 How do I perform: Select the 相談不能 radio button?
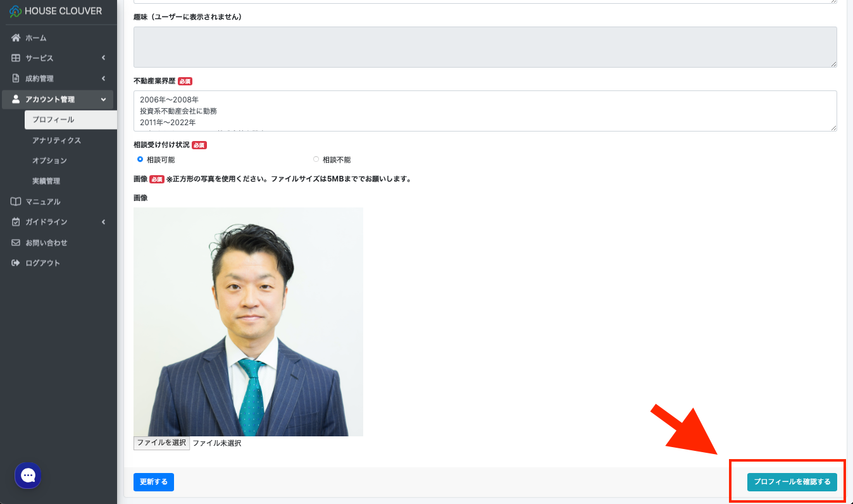[x=316, y=159]
